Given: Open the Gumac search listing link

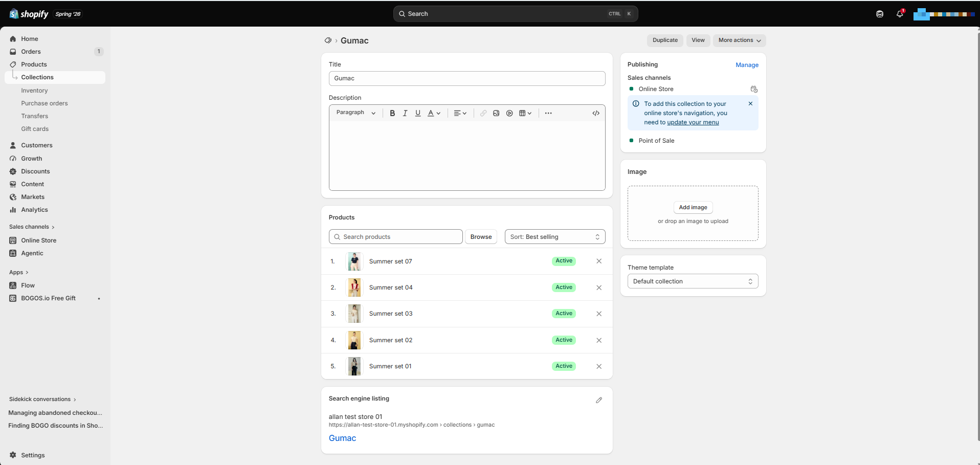Looking at the screenshot, I should [x=342, y=438].
